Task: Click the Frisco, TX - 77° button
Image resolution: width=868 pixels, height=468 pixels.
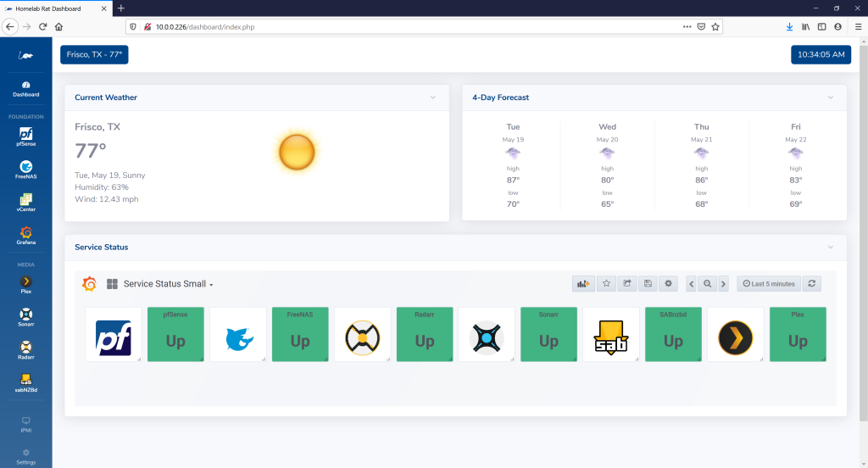Action: [x=94, y=54]
